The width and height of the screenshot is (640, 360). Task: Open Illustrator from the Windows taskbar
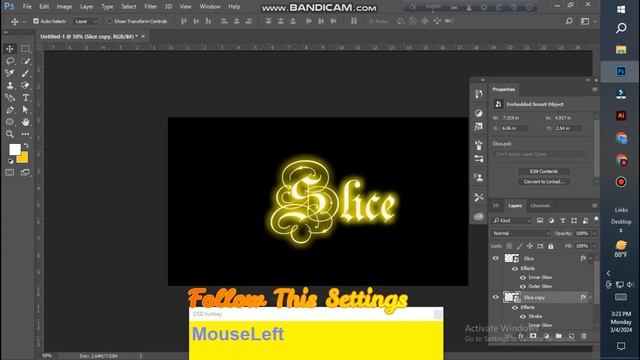point(621,116)
